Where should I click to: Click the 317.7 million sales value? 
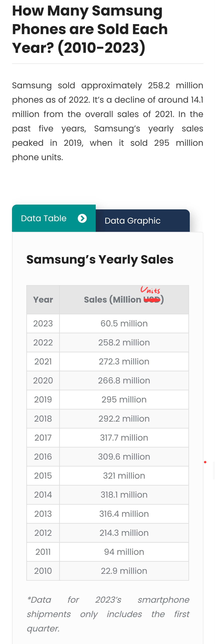(124, 438)
